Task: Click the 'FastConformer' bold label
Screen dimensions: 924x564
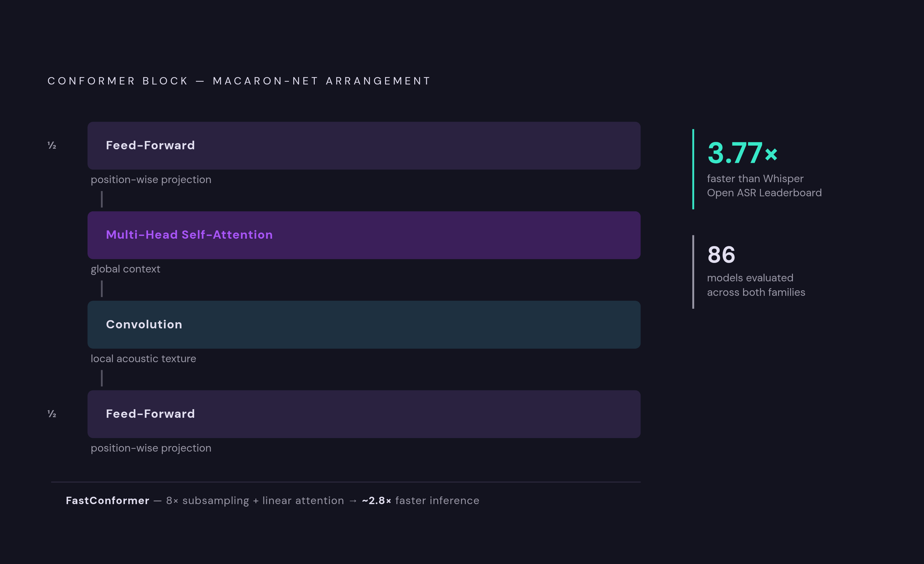Action: pyautogui.click(x=107, y=501)
